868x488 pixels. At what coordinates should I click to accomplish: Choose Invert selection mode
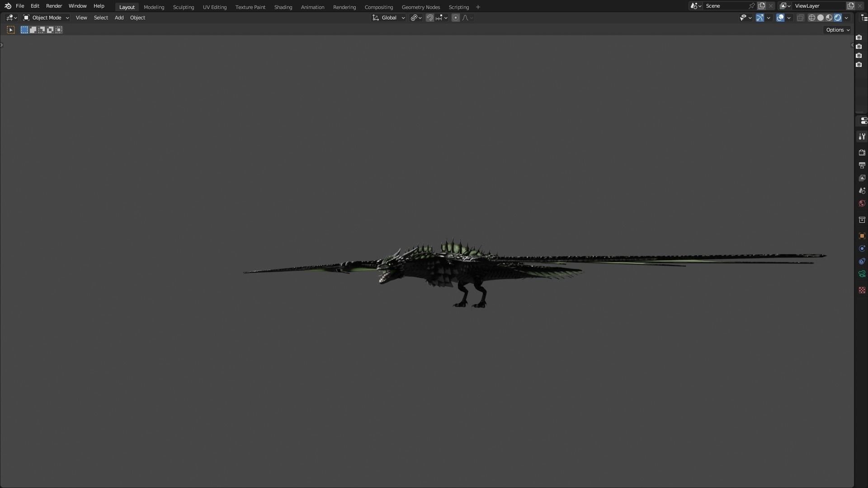[x=50, y=30]
